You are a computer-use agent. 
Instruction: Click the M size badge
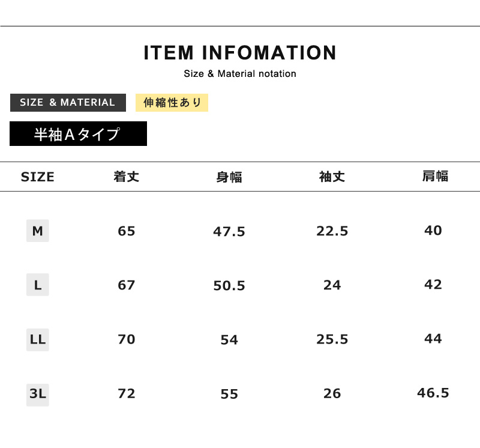point(37,231)
